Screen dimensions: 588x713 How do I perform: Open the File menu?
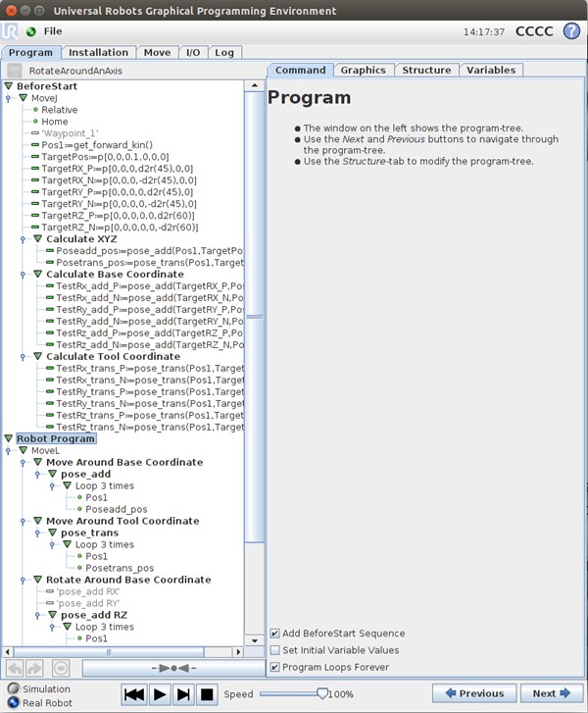(53, 31)
